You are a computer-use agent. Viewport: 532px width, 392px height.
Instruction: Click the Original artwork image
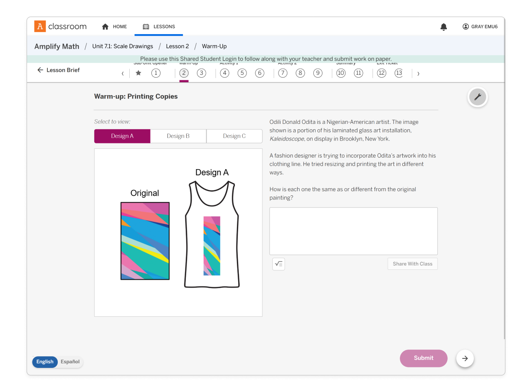pyautogui.click(x=145, y=241)
